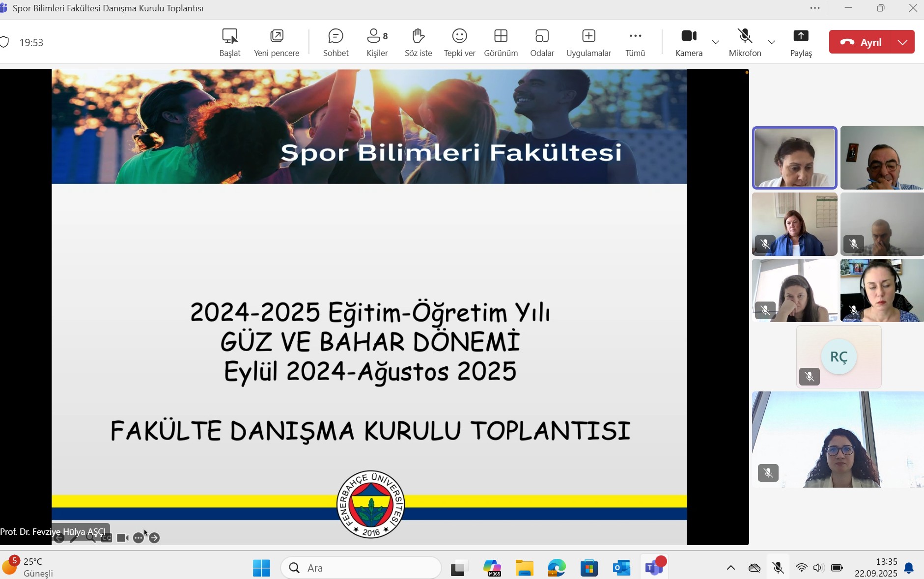Leave meeting with Ayrıl button
Viewport: 924px width, 579px height.
pyautogui.click(x=862, y=42)
